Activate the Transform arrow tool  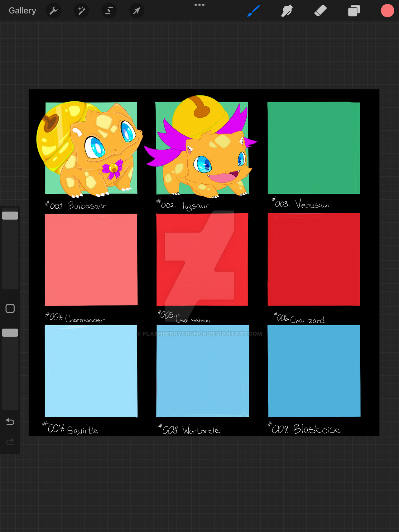(x=137, y=11)
